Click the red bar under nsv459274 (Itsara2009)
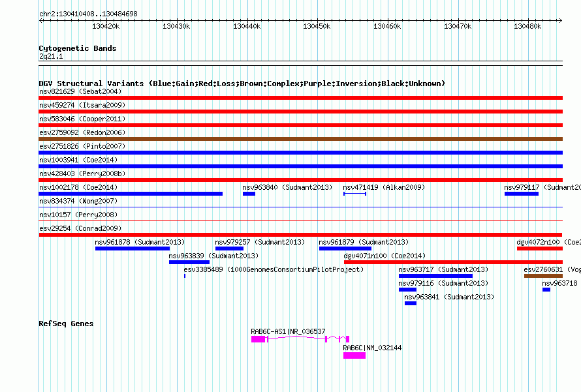Screen dimensions: 581x392 pyautogui.click(x=300, y=112)
